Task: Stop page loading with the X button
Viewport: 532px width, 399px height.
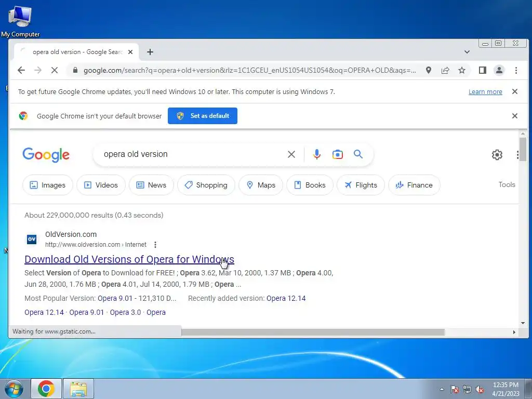Action: (x=54, y=70)
